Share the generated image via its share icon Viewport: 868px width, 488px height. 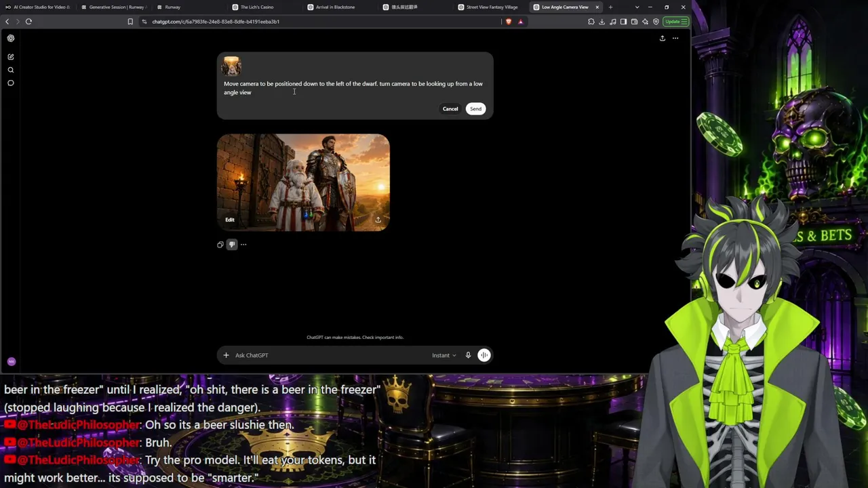(x=378, y=220)
